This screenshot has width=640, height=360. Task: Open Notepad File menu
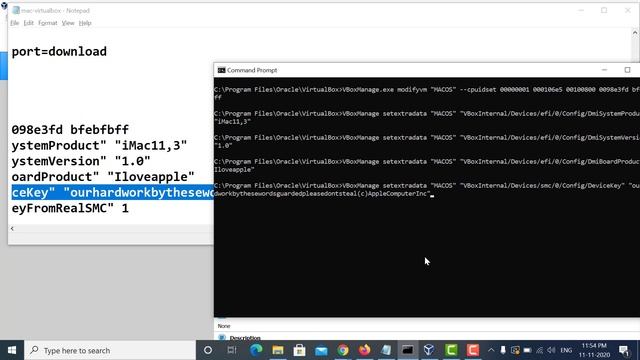pyautogui.click(x=15, y=23)
